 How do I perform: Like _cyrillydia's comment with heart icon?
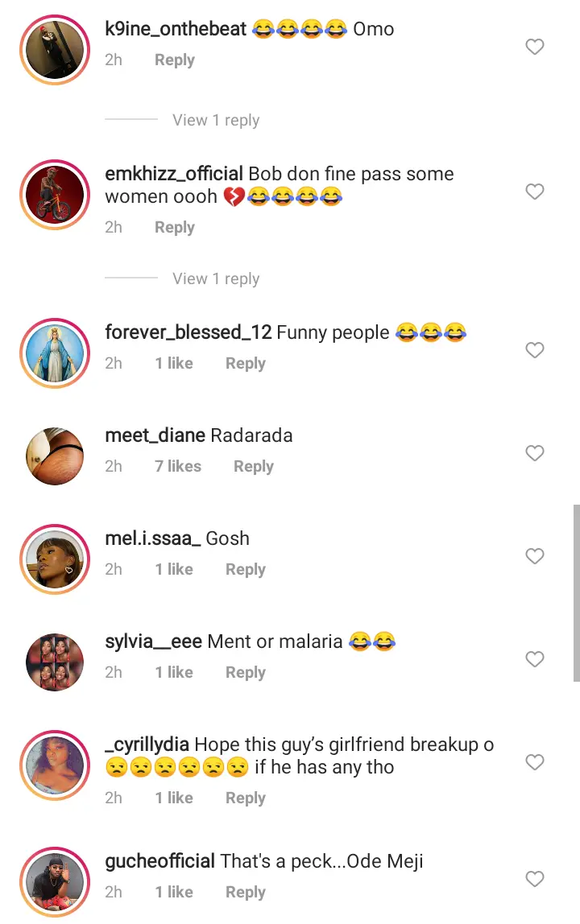535,762
